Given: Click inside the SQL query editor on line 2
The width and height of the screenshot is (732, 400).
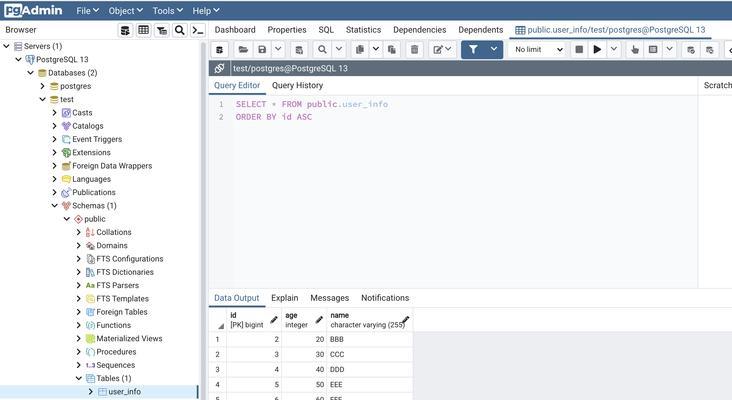Looking at the screenshot, I should 274,117.
